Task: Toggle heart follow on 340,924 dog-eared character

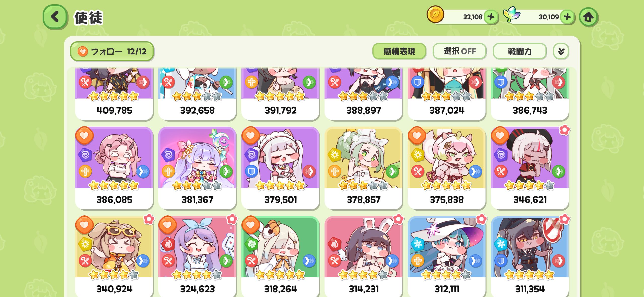Action: (x=84, y=225)
